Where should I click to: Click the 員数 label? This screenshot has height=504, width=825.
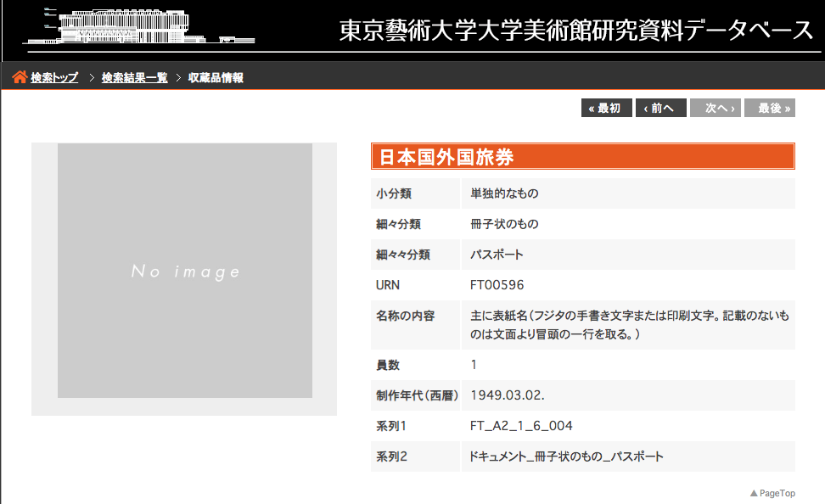[x=388, y=365]
